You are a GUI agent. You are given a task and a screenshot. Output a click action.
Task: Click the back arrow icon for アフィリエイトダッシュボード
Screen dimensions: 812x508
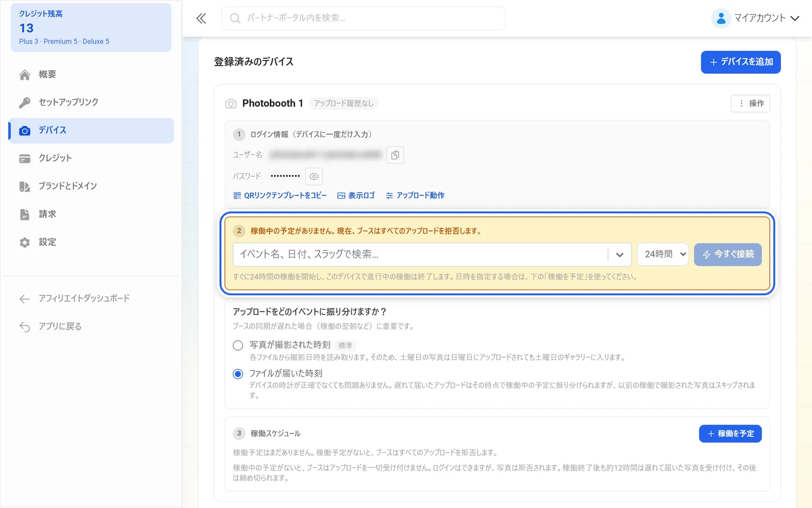tap(25, 299)
